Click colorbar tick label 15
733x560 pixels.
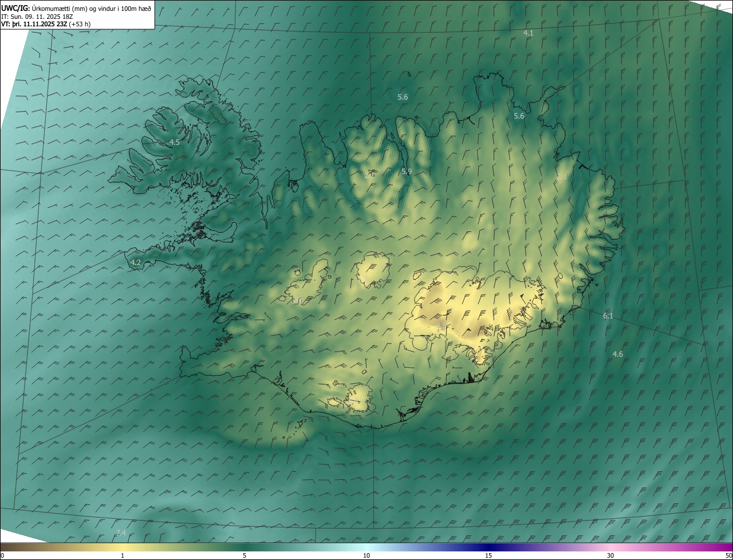[488, 555]
